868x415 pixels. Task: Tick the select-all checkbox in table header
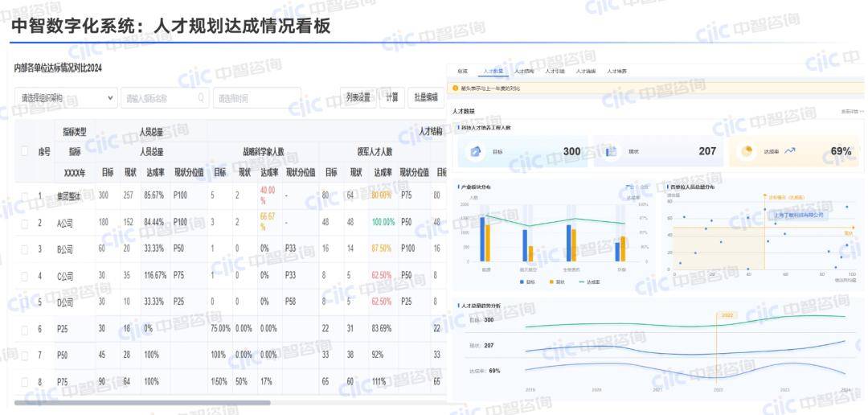coord(25,150)
